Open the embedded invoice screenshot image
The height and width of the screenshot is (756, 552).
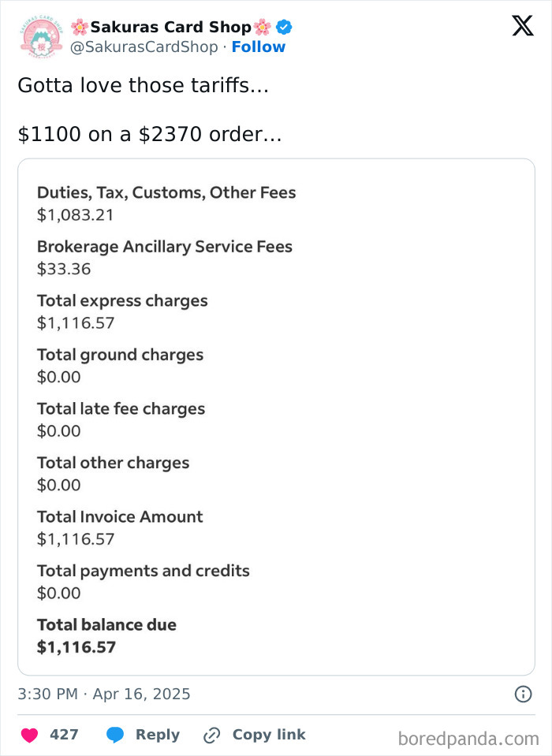coord(276,415)
